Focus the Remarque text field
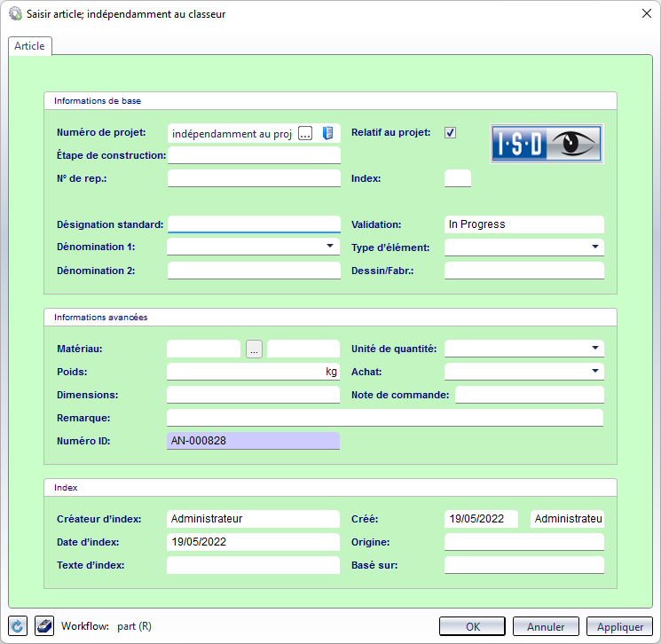Image resolution: width=661 pixels, height=644 pixels. [x=384, y=418]
